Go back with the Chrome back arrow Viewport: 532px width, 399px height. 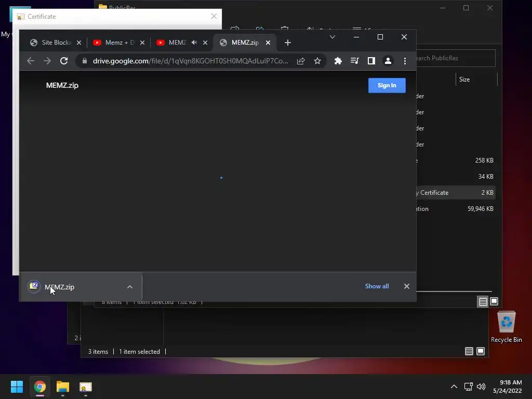pyautogui.click(x=31, y=61)
